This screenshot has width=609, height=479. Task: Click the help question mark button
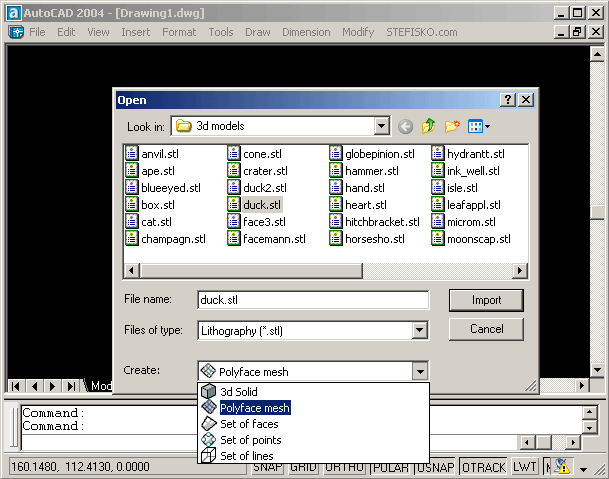click(x=508, y=100)
